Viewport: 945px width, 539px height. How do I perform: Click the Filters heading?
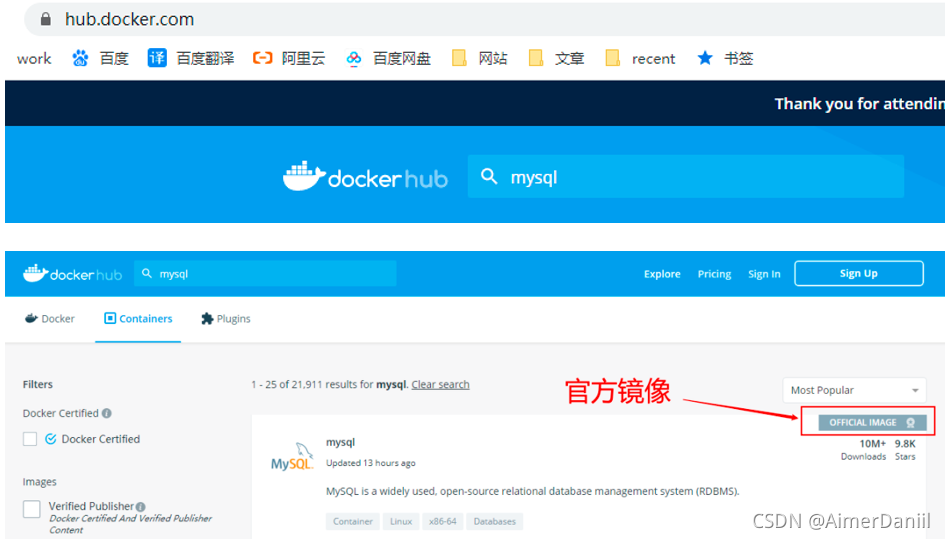37,384
